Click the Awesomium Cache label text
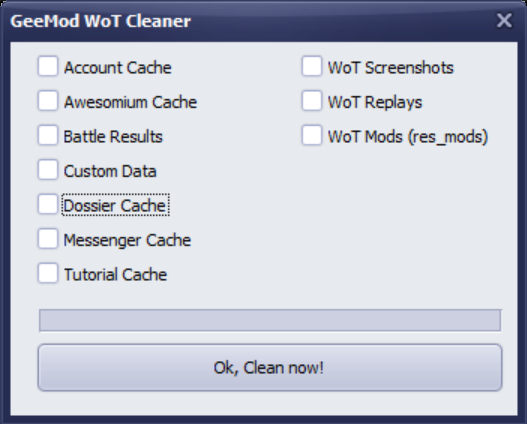Viewport: 527px width, 424px height. pos(130,102)
